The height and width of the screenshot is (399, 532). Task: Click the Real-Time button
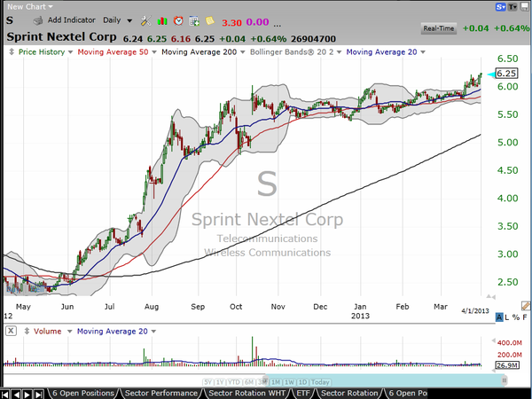click(439, 28)
